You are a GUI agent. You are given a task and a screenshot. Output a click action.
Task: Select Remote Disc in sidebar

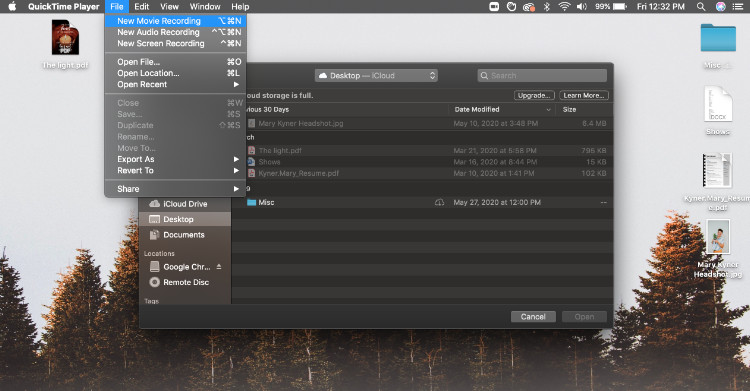185,282
